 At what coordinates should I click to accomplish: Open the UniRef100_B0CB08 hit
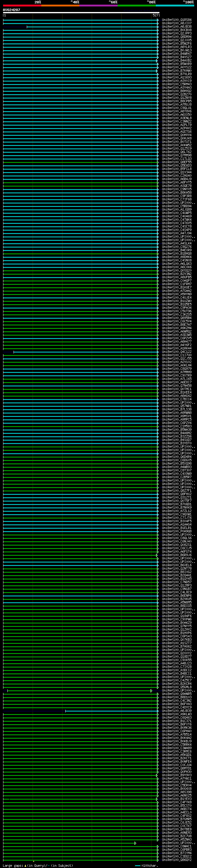click(x=176, y=30)
